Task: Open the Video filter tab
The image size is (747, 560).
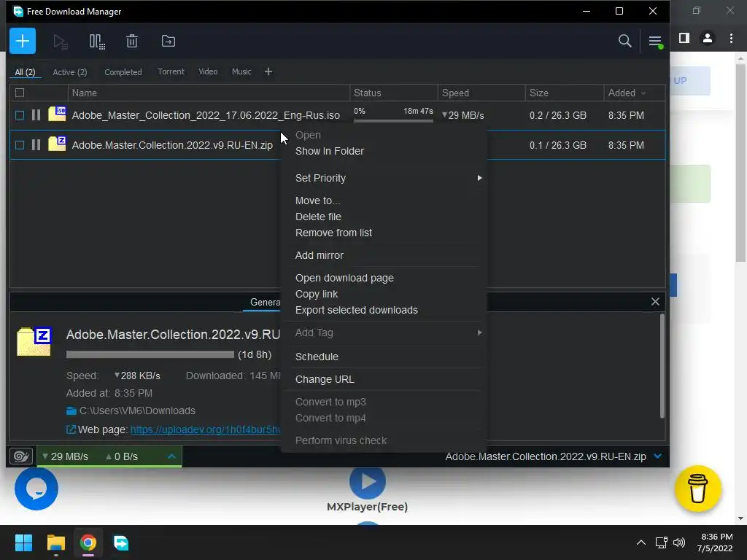Action: 208,71
